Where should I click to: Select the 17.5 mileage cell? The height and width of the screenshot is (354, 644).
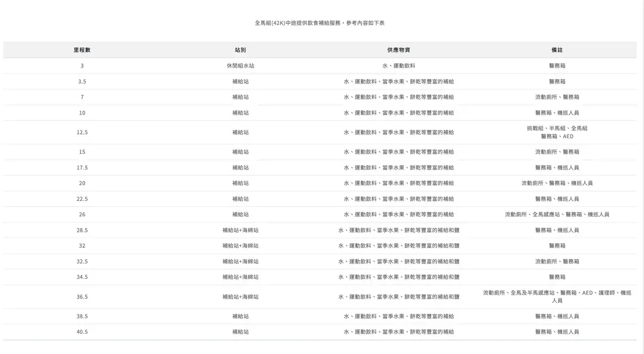tap(82, 167)
